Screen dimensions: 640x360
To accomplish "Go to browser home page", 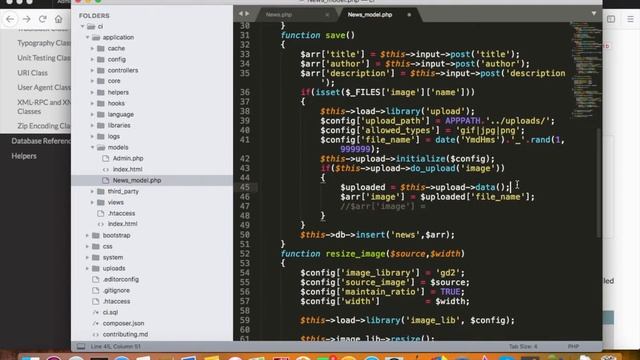I will coord(58,19).
